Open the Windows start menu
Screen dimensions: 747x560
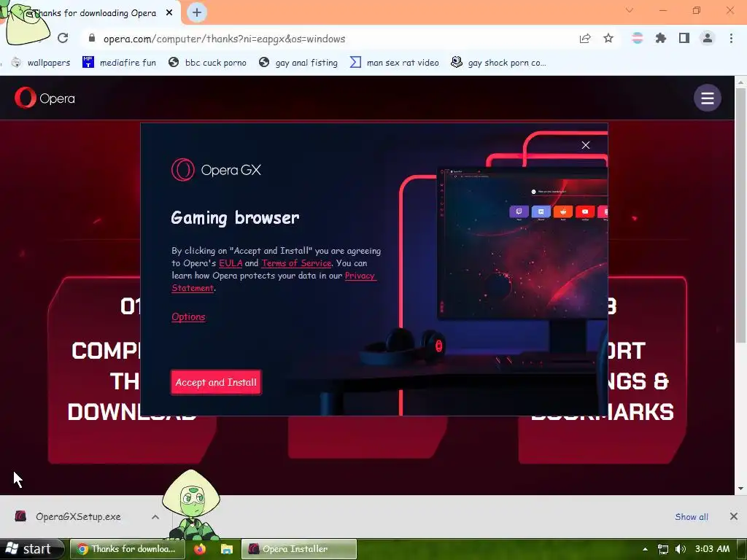31,549
